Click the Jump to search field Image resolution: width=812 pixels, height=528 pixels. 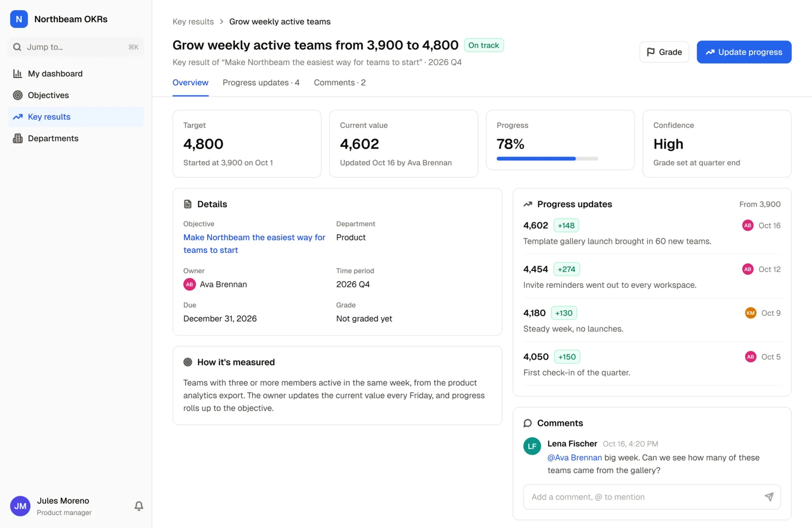(x=76, y=47)
